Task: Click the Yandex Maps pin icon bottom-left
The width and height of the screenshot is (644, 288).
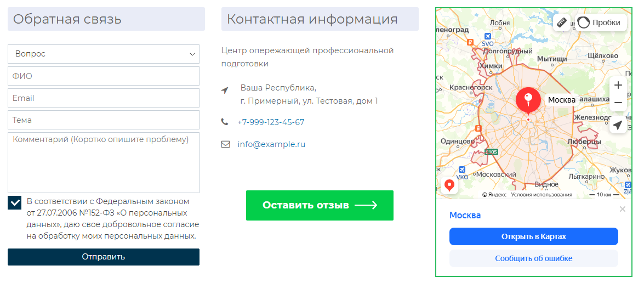Action: pos(450,185)
